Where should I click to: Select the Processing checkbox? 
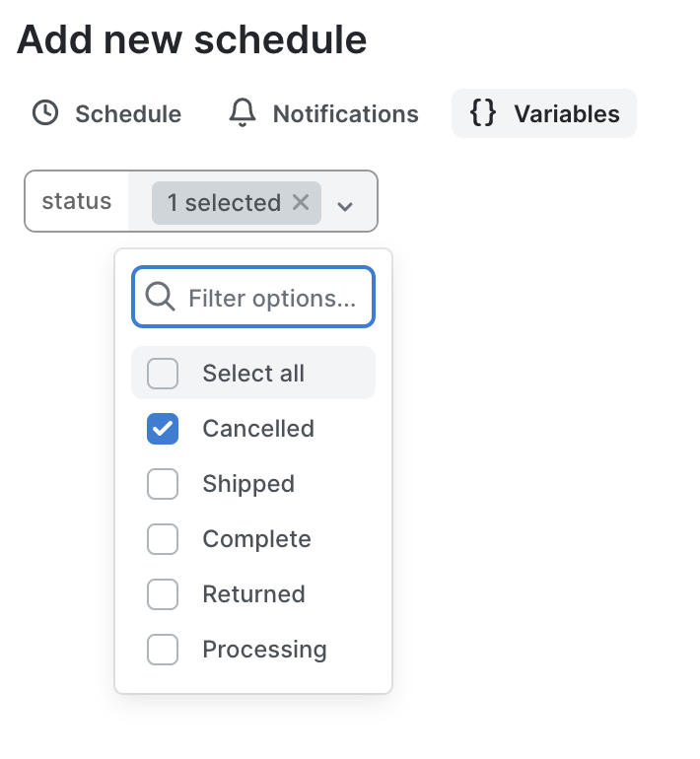tap(163, 650)
